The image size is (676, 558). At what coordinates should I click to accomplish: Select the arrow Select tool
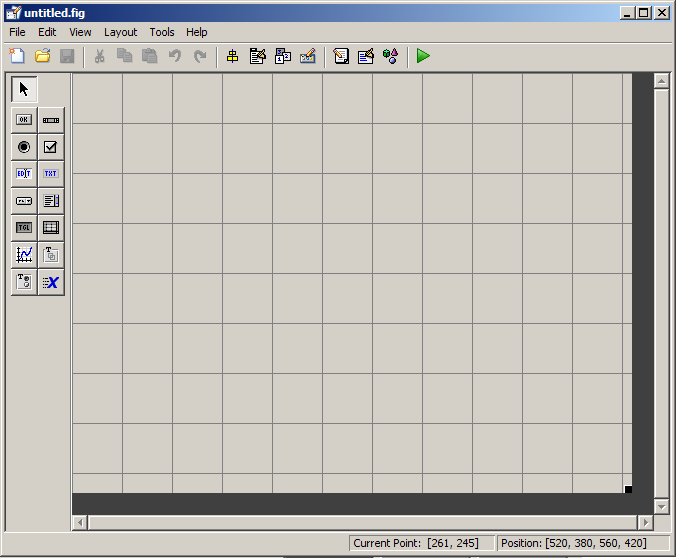tap(24, 89)
